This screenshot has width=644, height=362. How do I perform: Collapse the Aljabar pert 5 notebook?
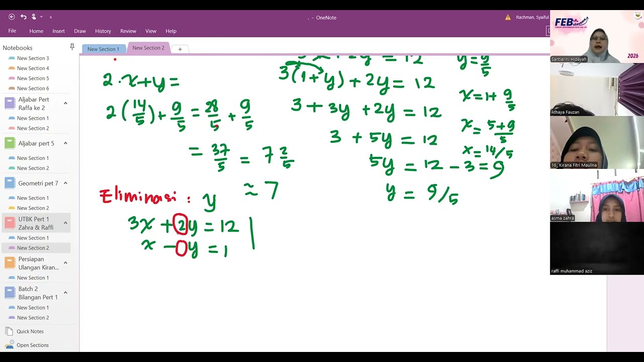(65, 143)
